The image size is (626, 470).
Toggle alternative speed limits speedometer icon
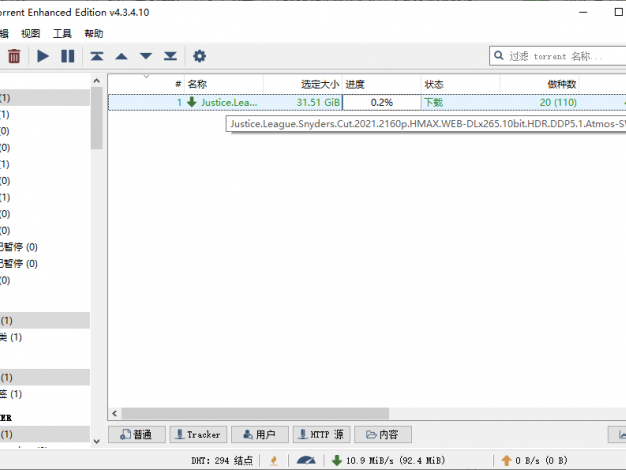pyautogui.click(x=306, y=460)
